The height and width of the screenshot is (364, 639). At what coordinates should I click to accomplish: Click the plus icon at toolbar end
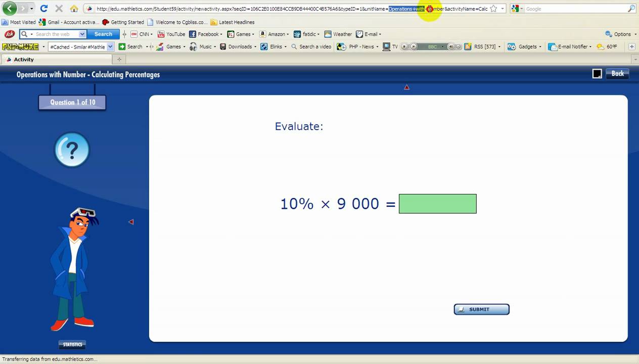coord(631,47)
